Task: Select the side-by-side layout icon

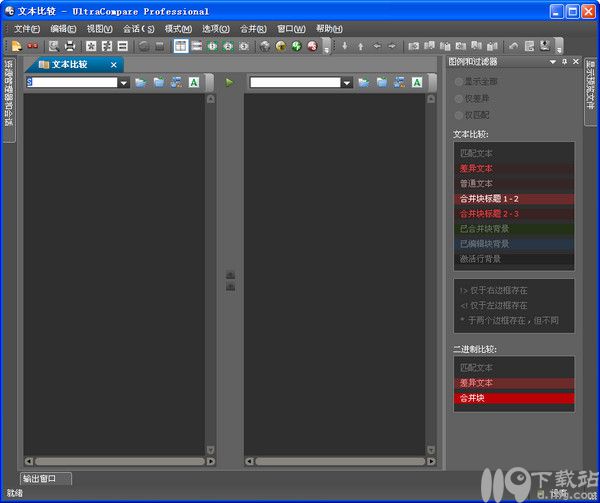Action: pyautogui.click(x=181, y=46)
